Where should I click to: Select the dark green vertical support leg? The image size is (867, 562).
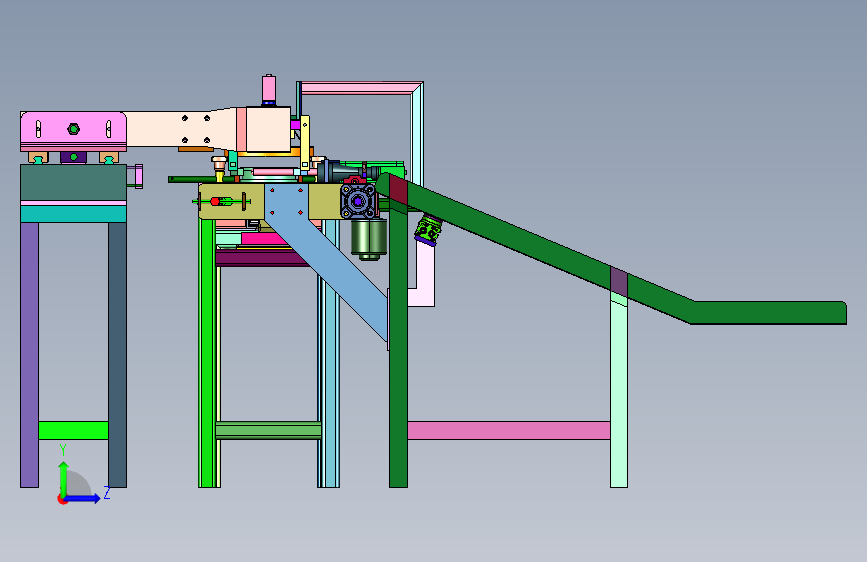point(398,348)
